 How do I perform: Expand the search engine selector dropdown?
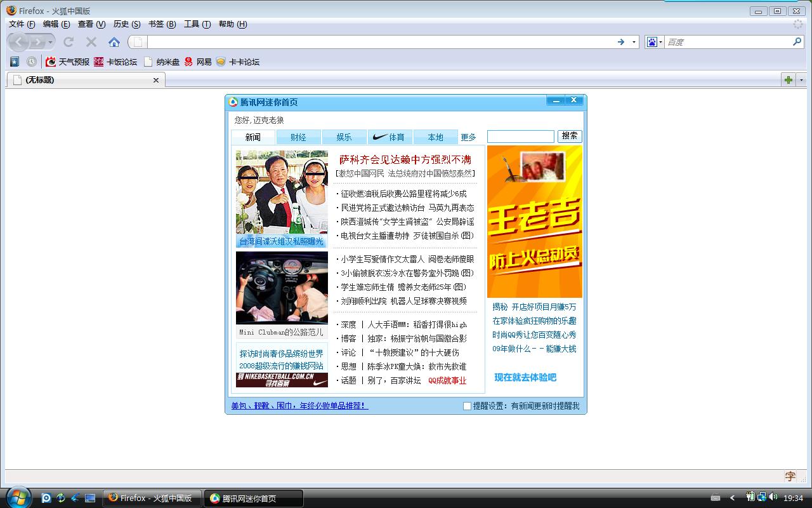pos(660,42)
